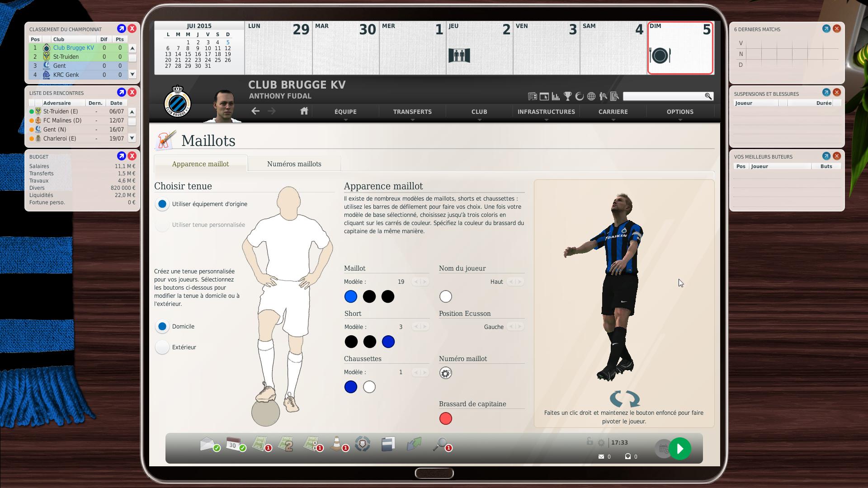
Task: Click the St-Truiden (E) fixture row
Action: [x=78, y=111]
